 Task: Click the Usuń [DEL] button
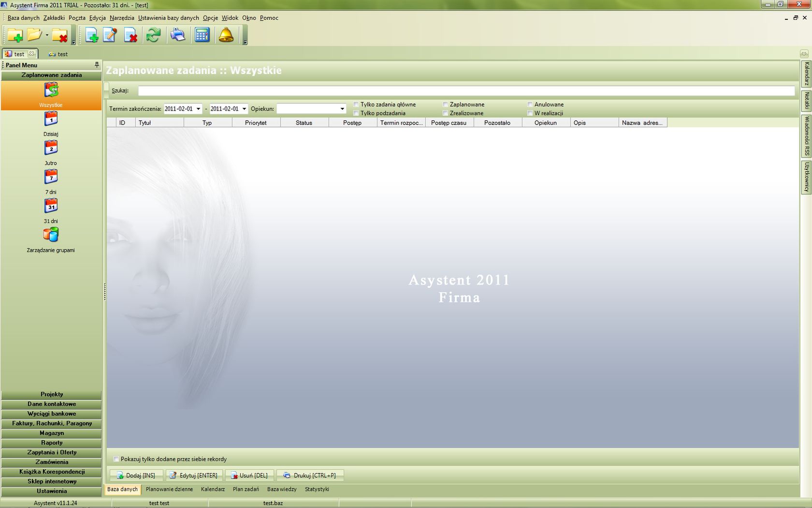(249, 476)
